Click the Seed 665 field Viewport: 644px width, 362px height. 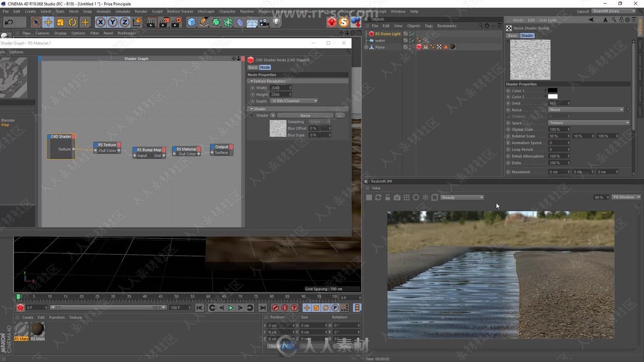pos(558,103)
